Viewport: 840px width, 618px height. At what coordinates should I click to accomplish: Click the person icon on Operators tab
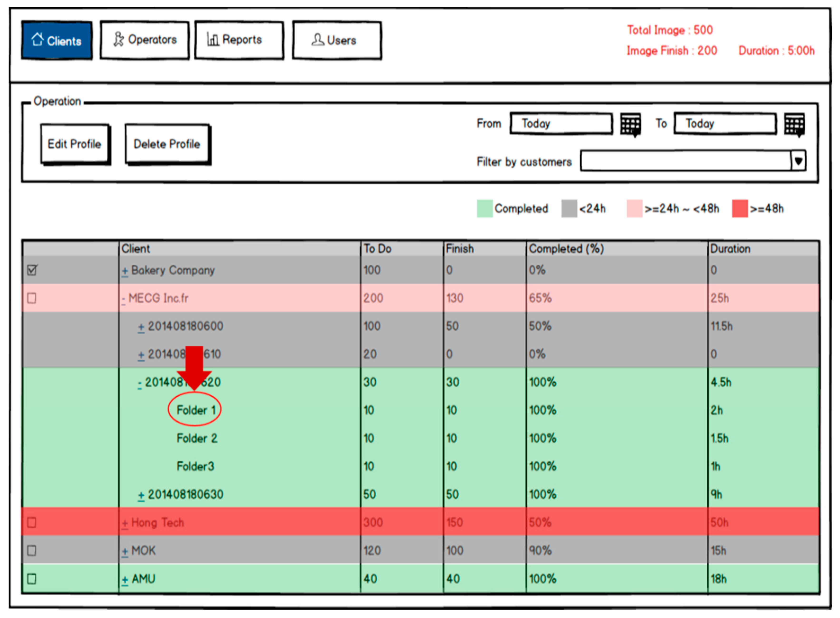pos(118,39)
